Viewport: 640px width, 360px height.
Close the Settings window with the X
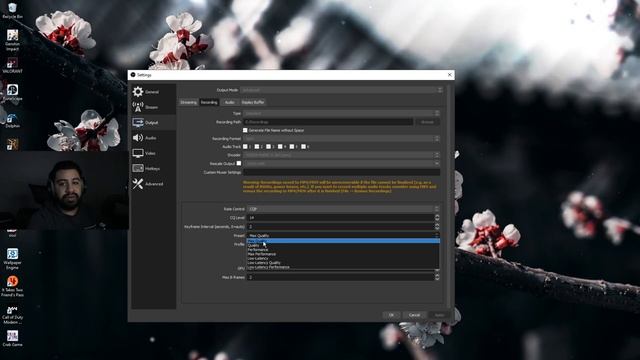pos(450,75)
